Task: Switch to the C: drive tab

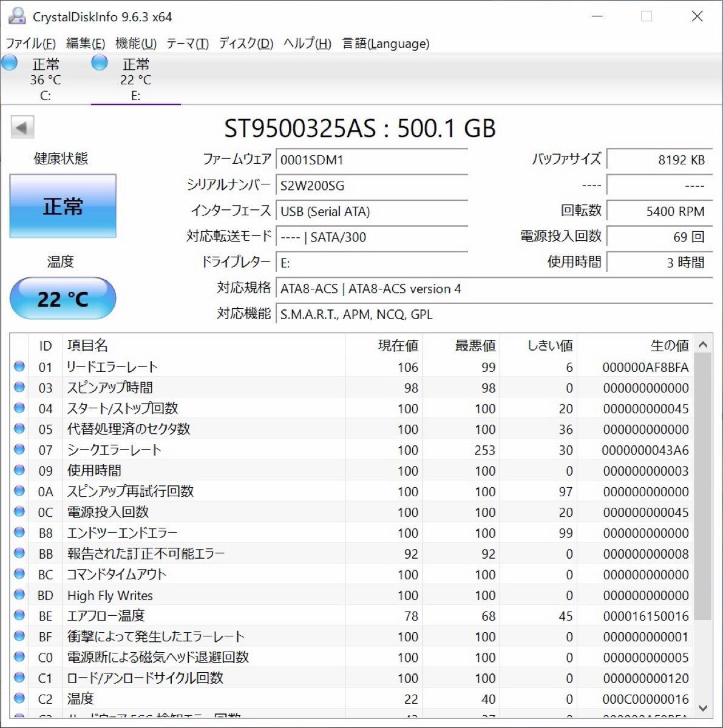Action: (46, 79)
